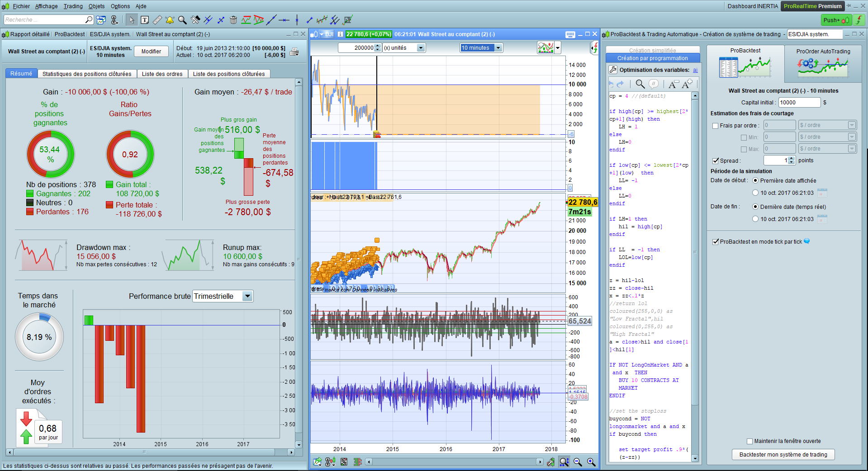Expand the (x) unités dropdown
The height and width of the screenshot is (471, 868).
(x=421, y=48)
